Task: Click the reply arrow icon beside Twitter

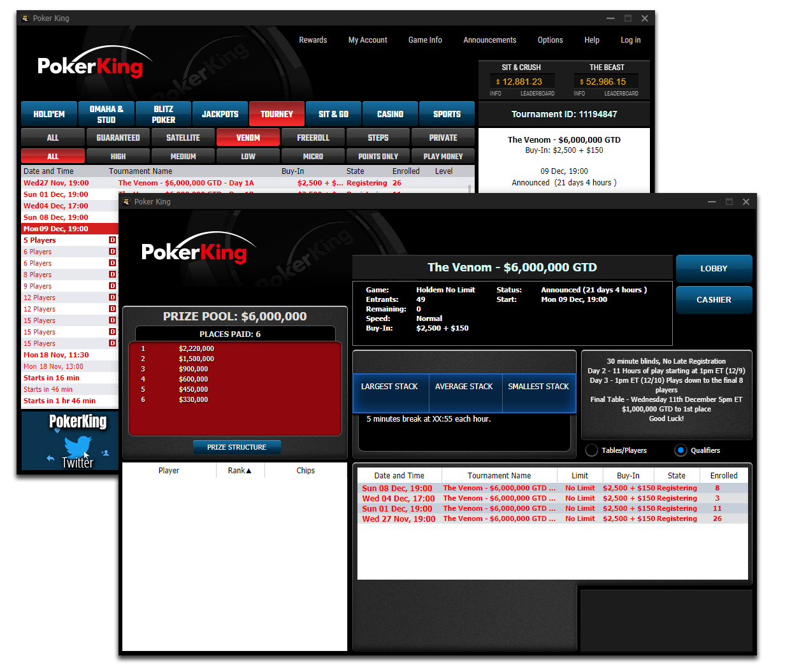Action: point(50,458)
